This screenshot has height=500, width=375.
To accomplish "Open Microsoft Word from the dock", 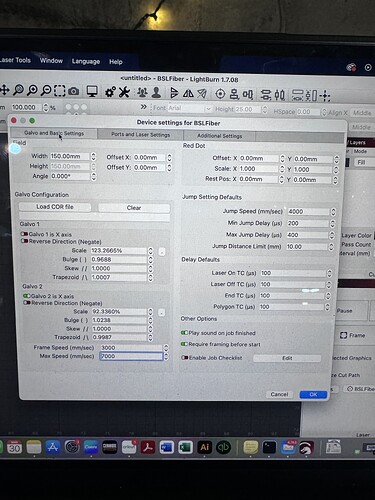I will [167, 447].
